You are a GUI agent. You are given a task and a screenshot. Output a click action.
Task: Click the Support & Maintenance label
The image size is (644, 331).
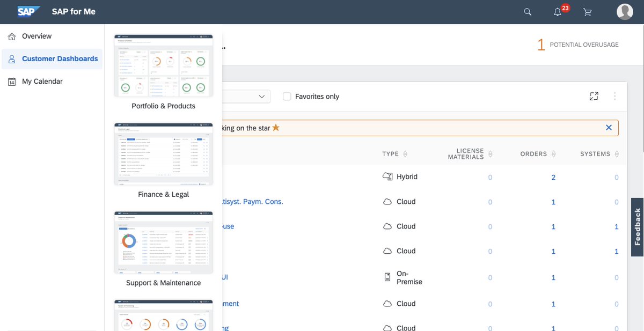tap(164, 283)
